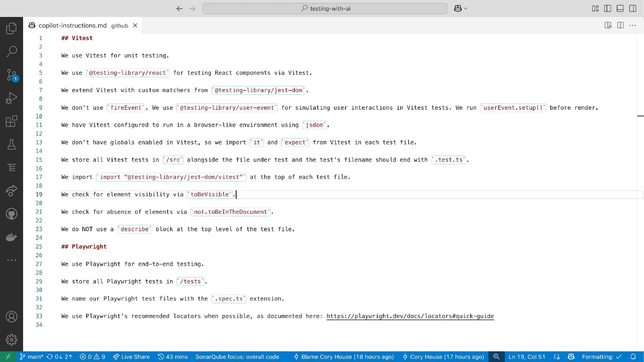
Task: Open the Search view icon
Action: pyautogui.click(x=11, y=52)
